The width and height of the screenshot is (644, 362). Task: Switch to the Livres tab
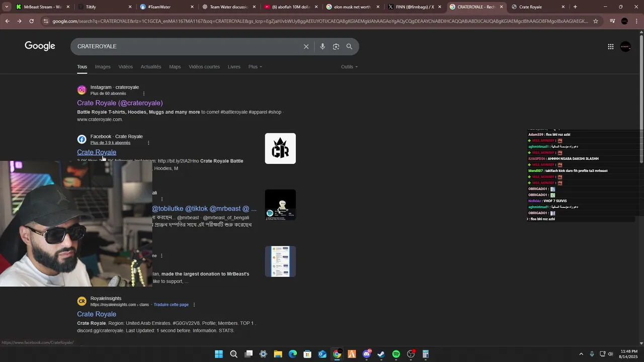[x=234, y=67]
